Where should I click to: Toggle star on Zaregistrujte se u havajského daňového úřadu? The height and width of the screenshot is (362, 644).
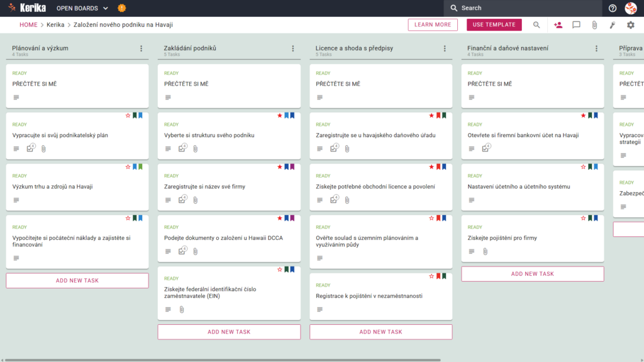pyautogui.click(x=431, y=116)
